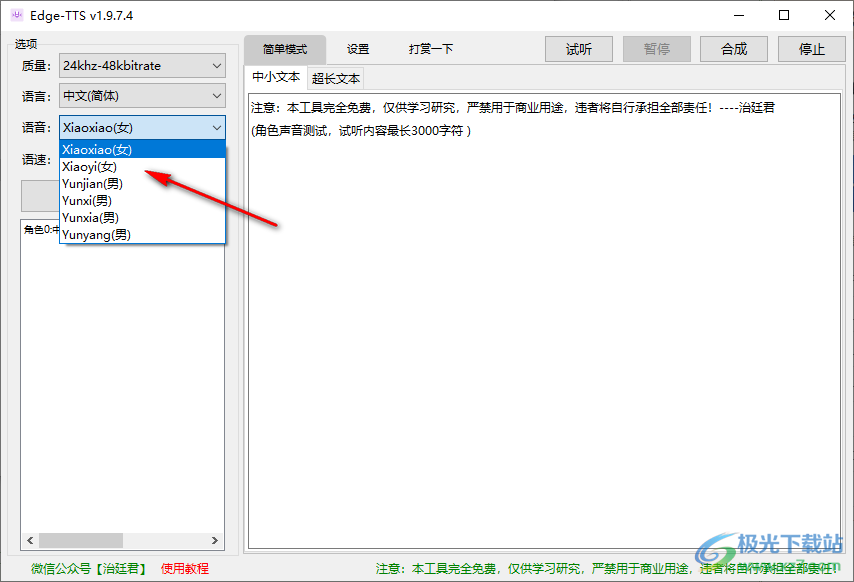Switch to the 中小文本 text tab

coord(276,77)
